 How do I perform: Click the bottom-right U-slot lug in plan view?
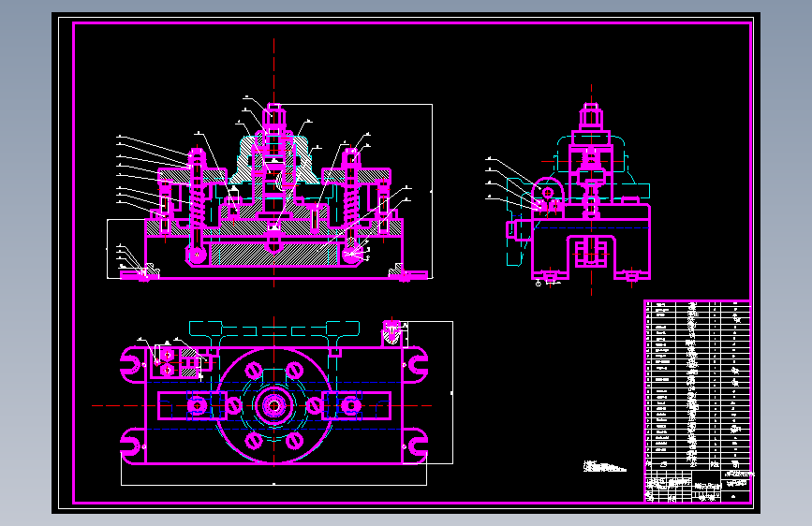(x=415, y=446)
